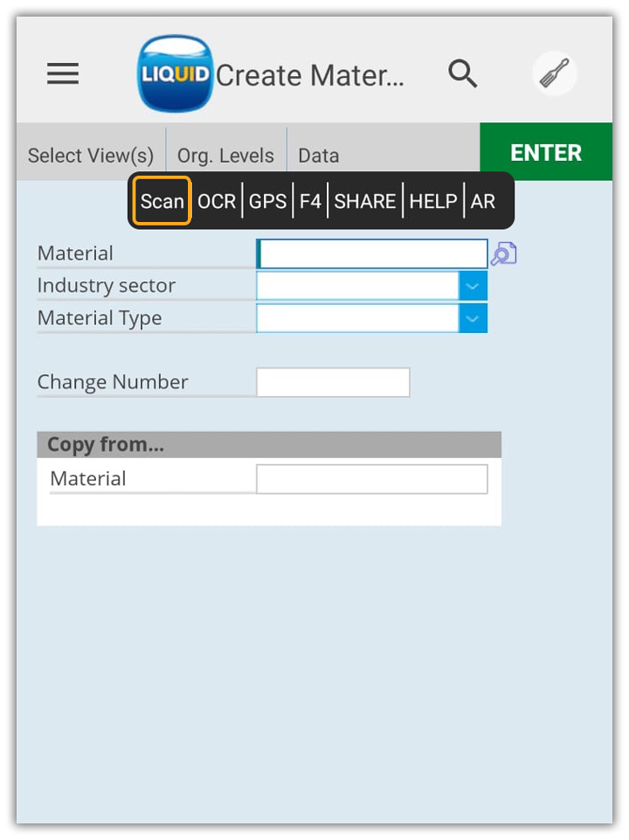Open the hamburger menu
This screenshot has width=629, height=840.
(63, 73)
